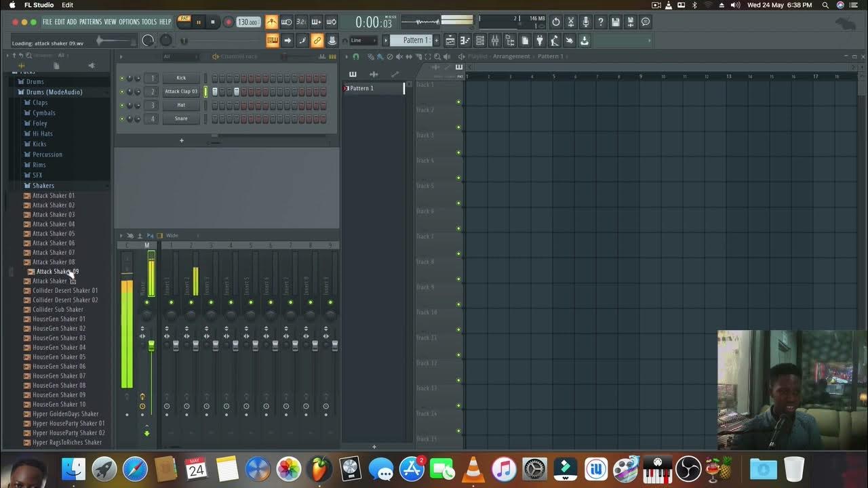Screen dimensions: 868x488
Task: Collapse the Shakers folder
Action: [x=43, y=186]
